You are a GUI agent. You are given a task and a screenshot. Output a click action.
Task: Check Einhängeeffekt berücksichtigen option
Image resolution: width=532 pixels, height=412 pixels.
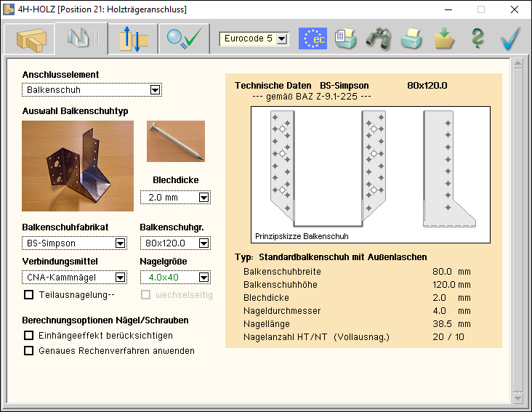[x=29, y=335]
